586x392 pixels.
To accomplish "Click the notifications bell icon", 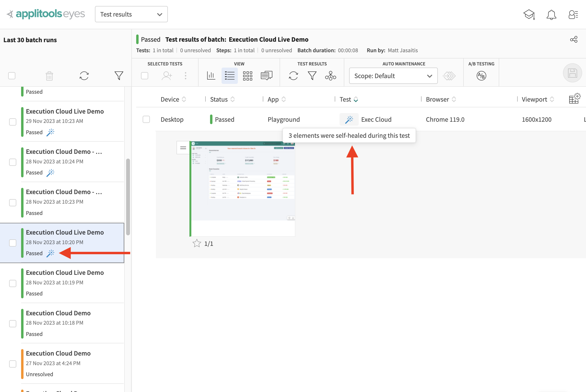I will tap(551, 15).
